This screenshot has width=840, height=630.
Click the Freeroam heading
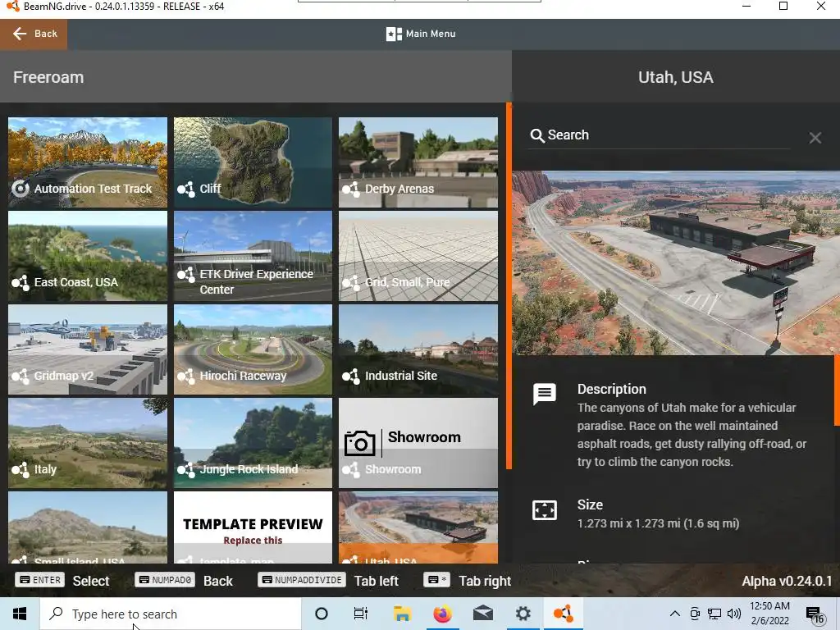48,78
